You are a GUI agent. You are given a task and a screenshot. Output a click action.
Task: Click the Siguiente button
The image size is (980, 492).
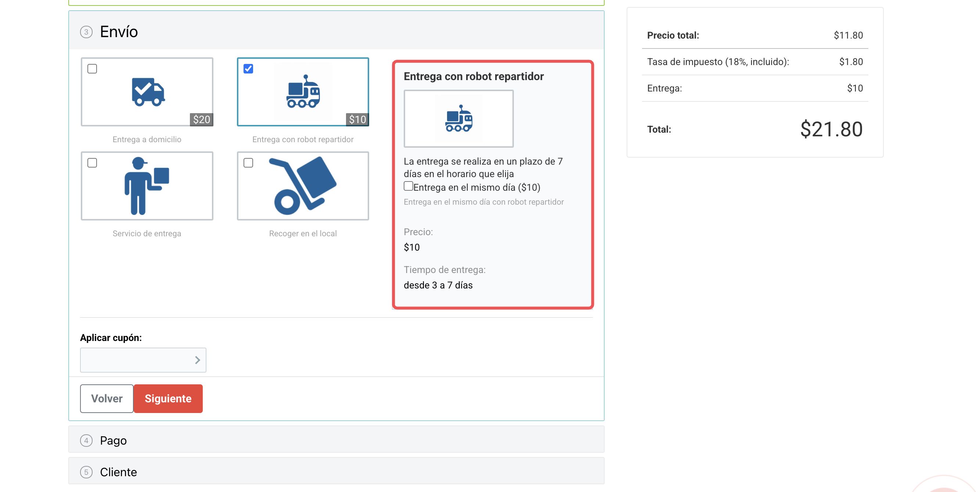168,398
